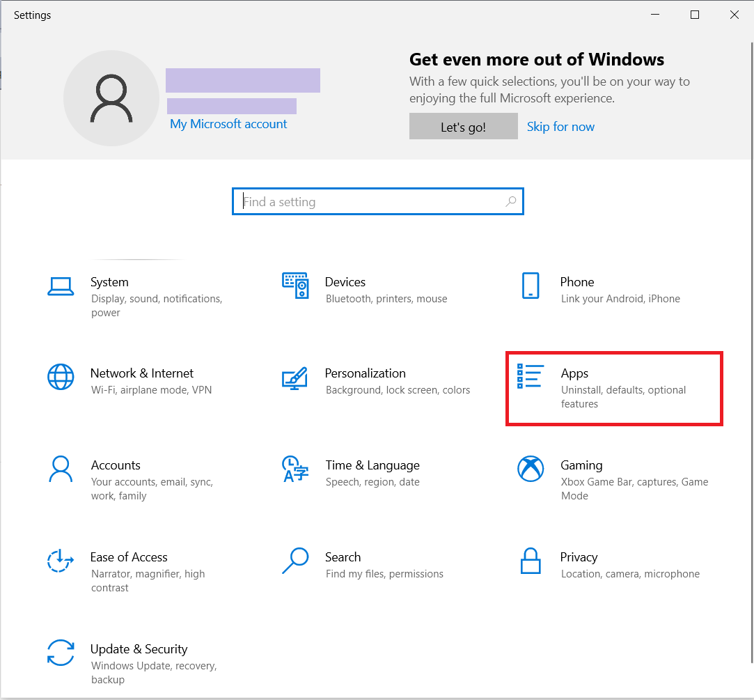Select the Privacy title text
754x700 pixels.
coord(579,557)
